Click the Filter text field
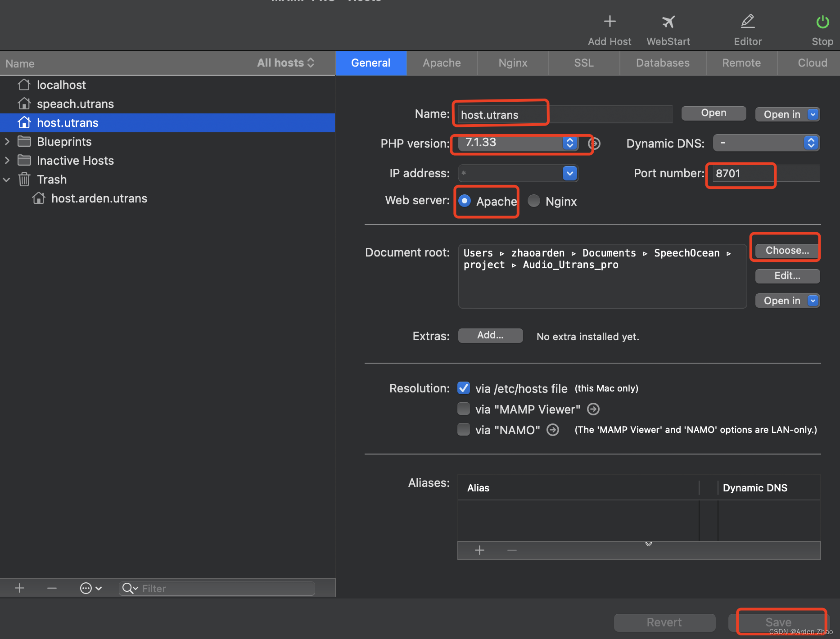This screenshot has height=639, width=840. 217,588
